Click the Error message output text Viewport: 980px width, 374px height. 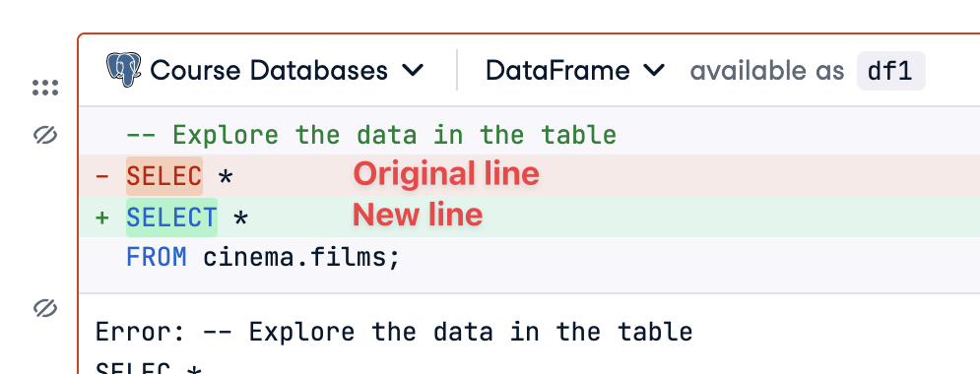coord(394,332)
